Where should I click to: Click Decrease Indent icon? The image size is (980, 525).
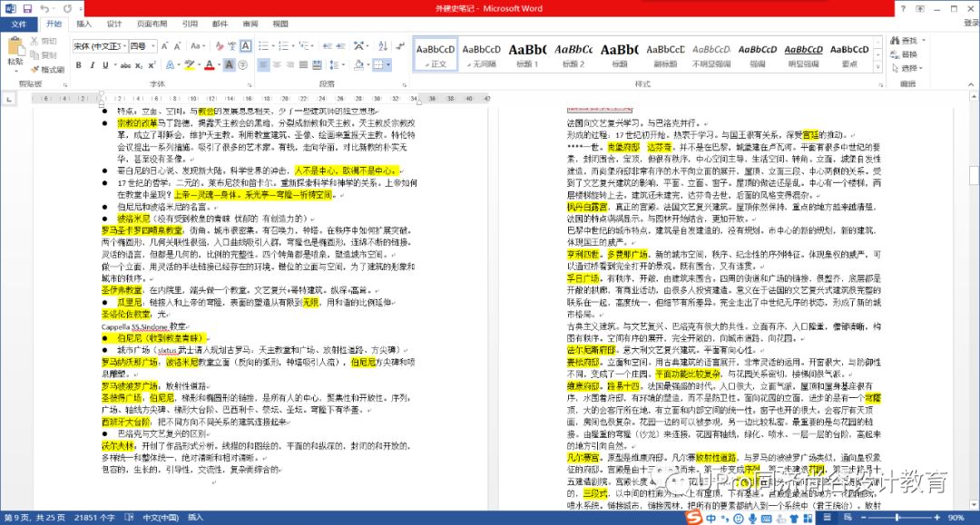(328, 46)
